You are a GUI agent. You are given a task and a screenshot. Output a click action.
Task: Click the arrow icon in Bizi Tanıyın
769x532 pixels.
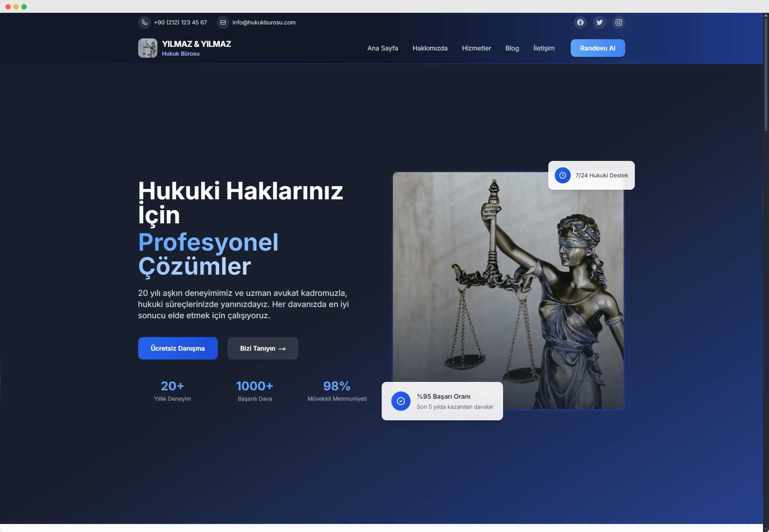282,349
